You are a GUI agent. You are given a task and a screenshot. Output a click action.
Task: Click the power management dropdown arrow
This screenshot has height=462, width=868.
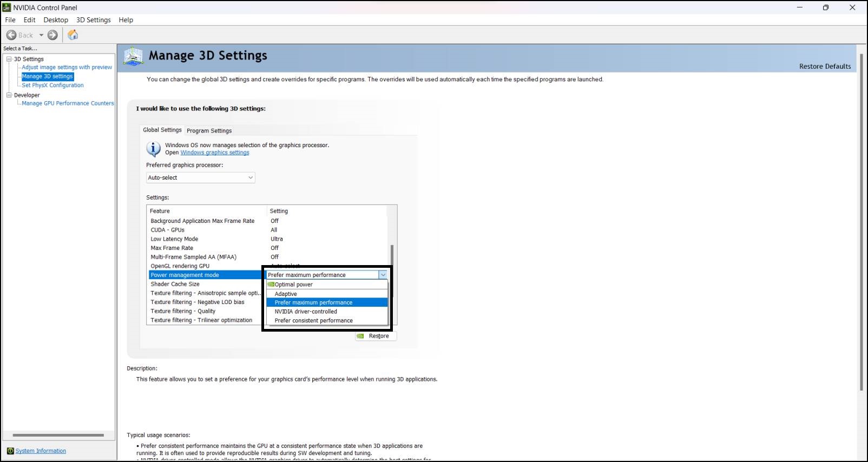pyautogui.click(x=383, y=275)
